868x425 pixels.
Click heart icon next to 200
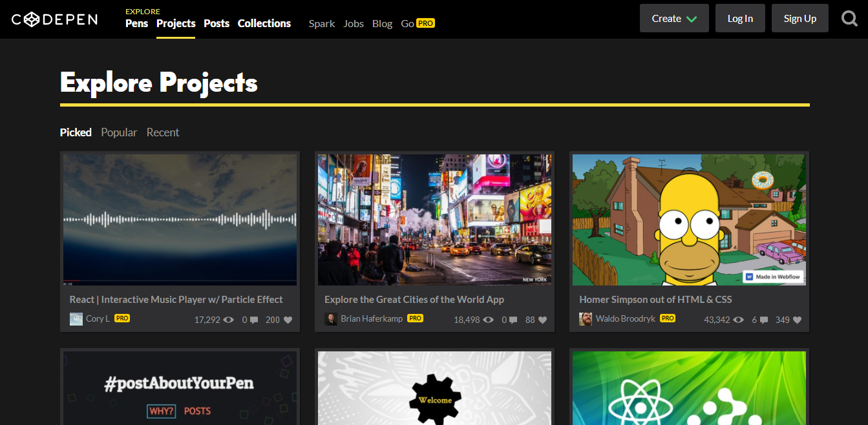coord(288,320)
